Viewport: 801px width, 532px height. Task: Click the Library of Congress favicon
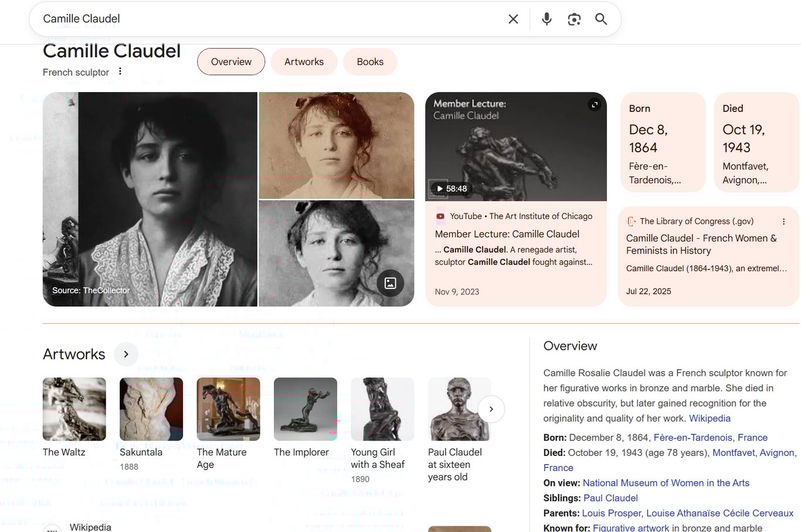631,221
